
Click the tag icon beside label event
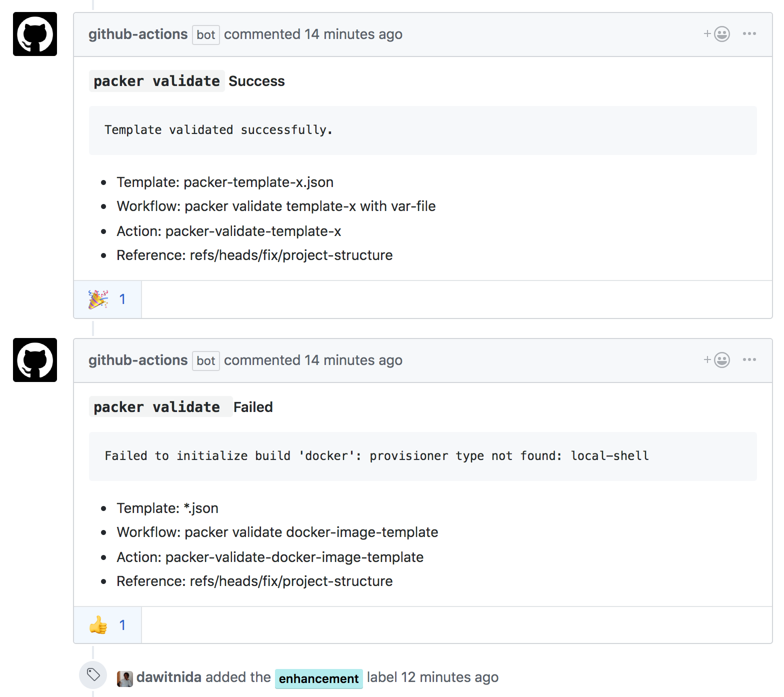[x=93, y=675]
